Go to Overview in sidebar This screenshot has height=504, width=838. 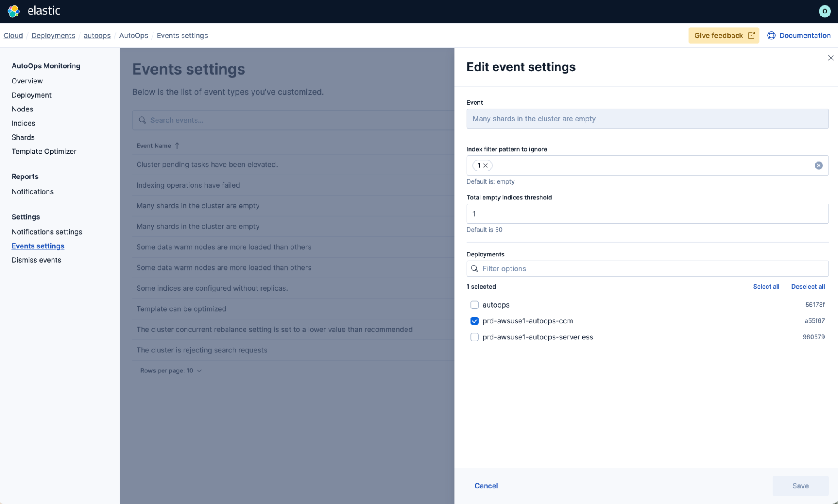[27, 81]
